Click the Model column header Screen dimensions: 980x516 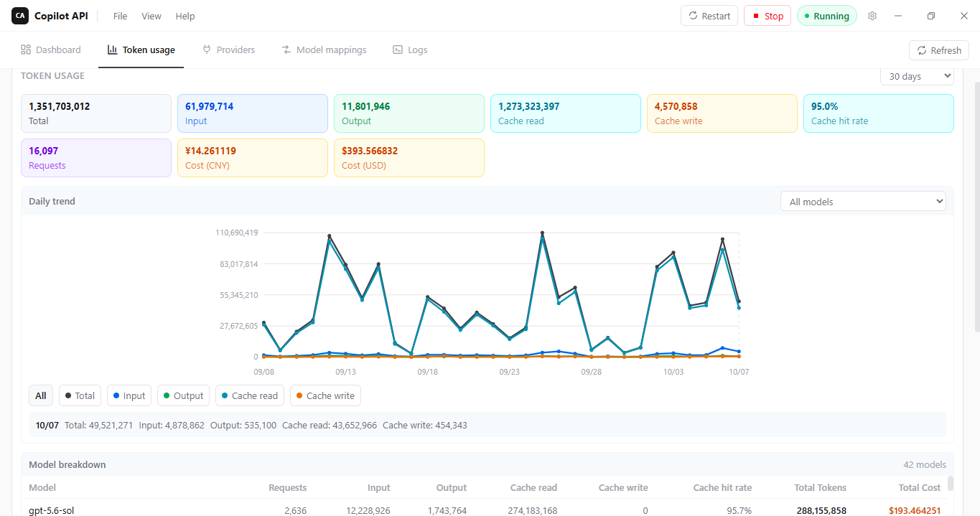[x=42, y=487]
